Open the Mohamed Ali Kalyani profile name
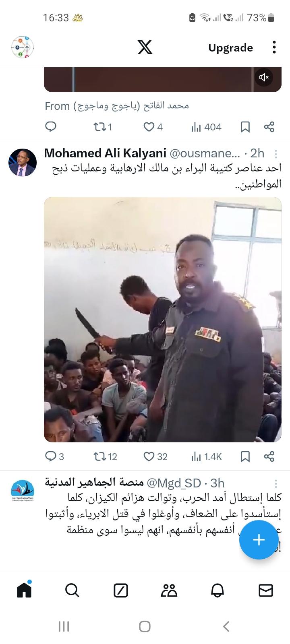Image resolution: width=290 pixels, height=644 pixels. tap(105, 153)
